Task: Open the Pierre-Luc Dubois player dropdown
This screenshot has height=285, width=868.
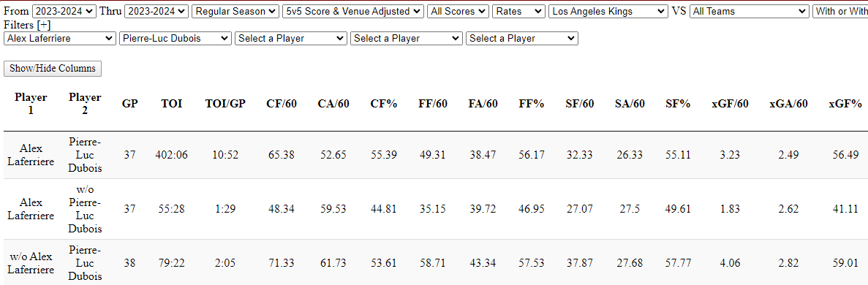Action: [176, 39]
